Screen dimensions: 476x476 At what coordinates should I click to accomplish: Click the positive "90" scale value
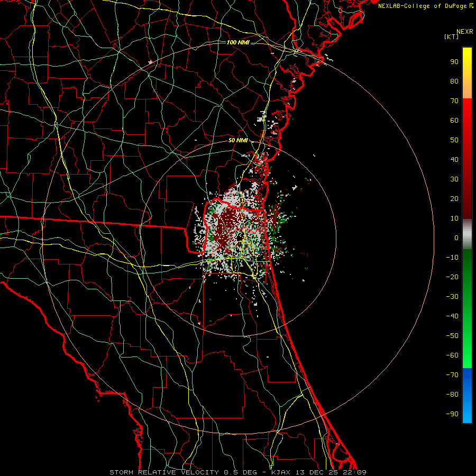pyautogui.click(x=454, y=62)
